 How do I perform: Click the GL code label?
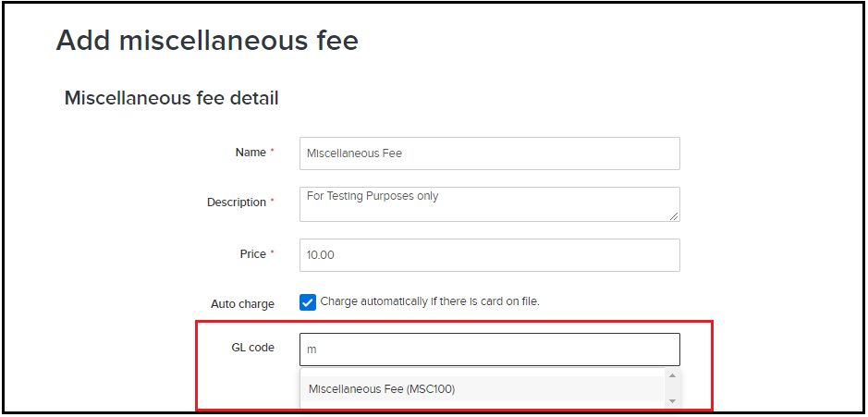[252, 348]
